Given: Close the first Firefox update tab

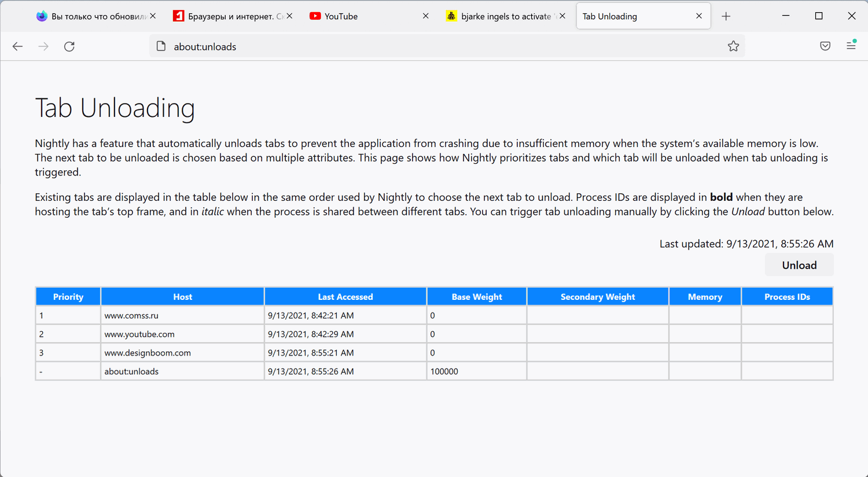Looking at the screenshot, I should pyautogui.click(x=153, y=16).
